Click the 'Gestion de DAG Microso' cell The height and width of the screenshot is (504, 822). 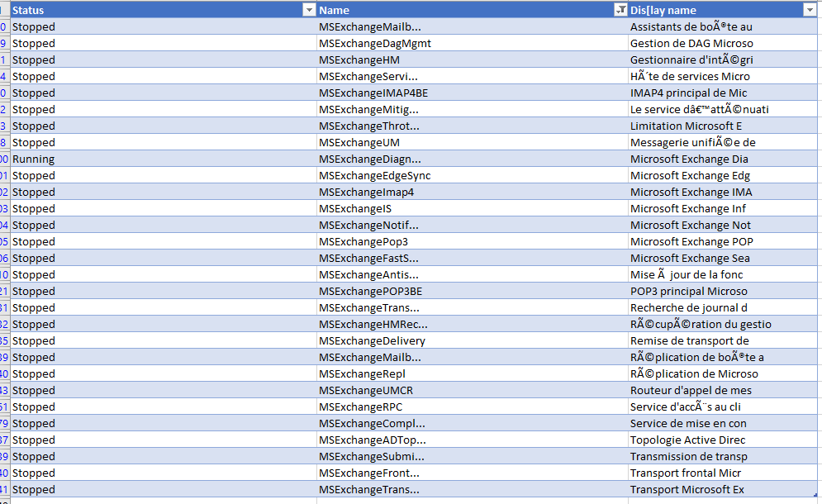point(722,43)
